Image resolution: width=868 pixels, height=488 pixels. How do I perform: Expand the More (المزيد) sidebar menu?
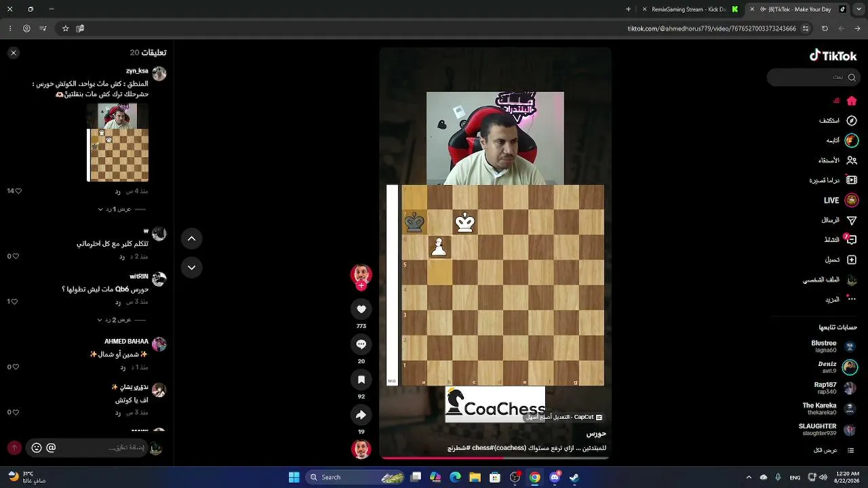(840, 299)
